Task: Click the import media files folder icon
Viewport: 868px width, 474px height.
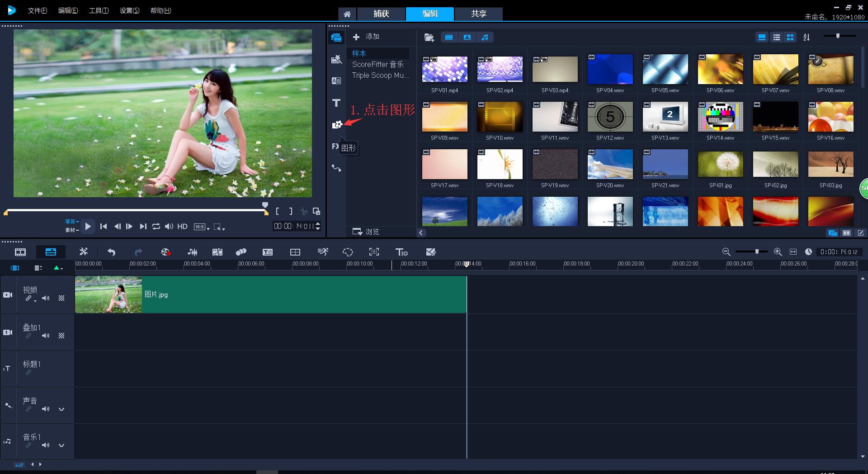Action: tap(429, 37)
